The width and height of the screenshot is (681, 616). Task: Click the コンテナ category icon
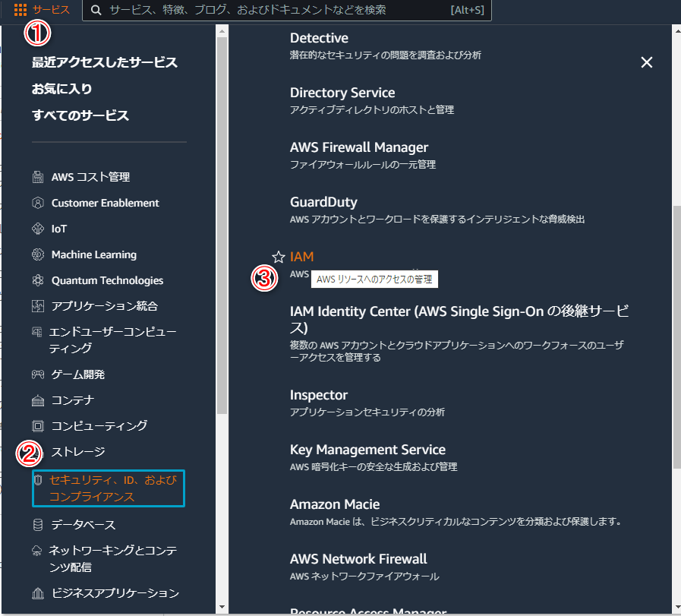(38, 400)
